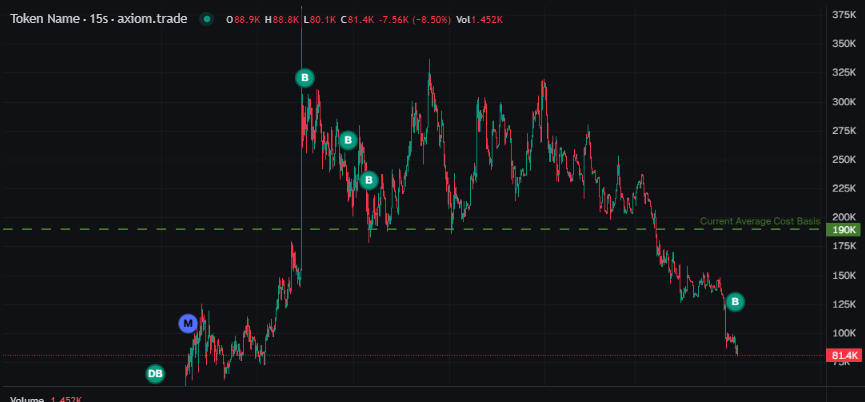Click the green 190K cost basis price tag
Image resolution: width=865 pixels, height=402 pixels.
pyautogui.click(x=843, y=229)
